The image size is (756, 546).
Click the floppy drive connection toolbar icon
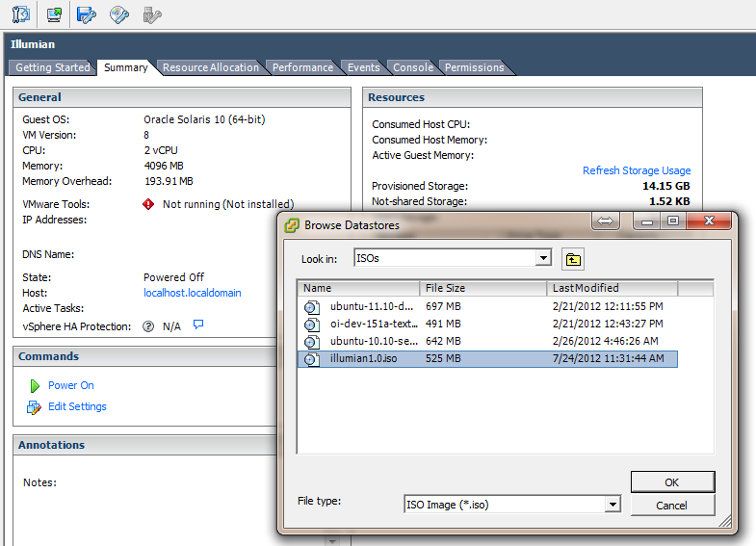coord(87,14)
